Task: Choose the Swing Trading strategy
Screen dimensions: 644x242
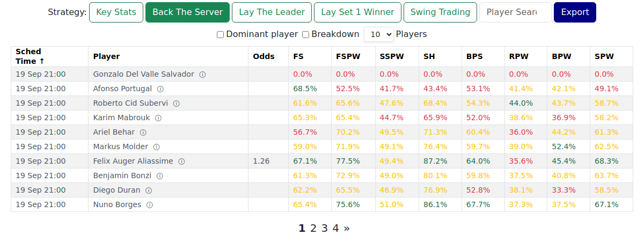Action: (440, 12)
